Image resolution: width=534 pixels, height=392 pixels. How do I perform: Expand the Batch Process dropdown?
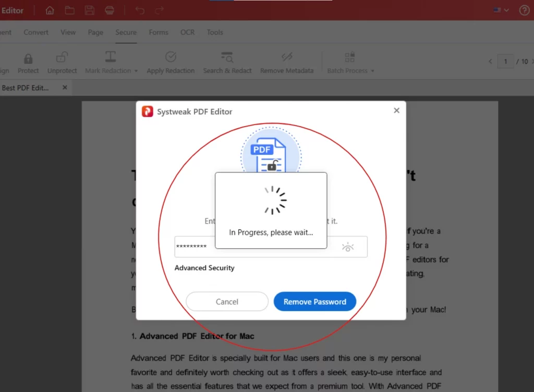[x=372, y=71]
